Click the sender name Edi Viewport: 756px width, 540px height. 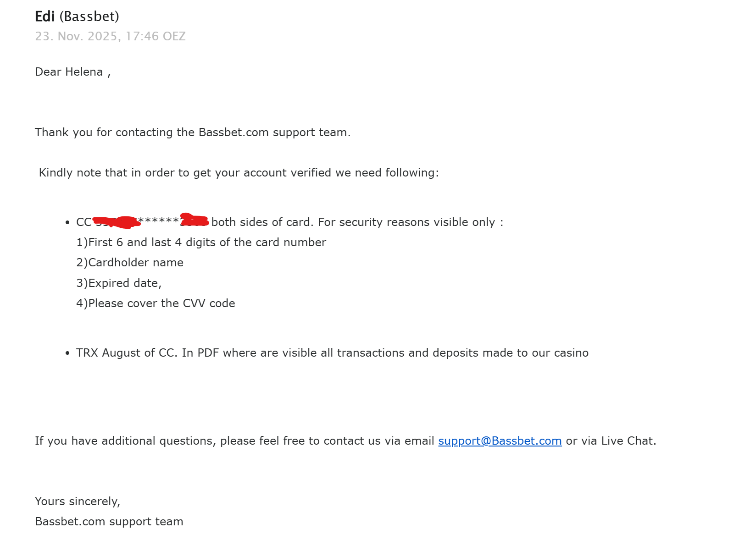tap(45, 17)
